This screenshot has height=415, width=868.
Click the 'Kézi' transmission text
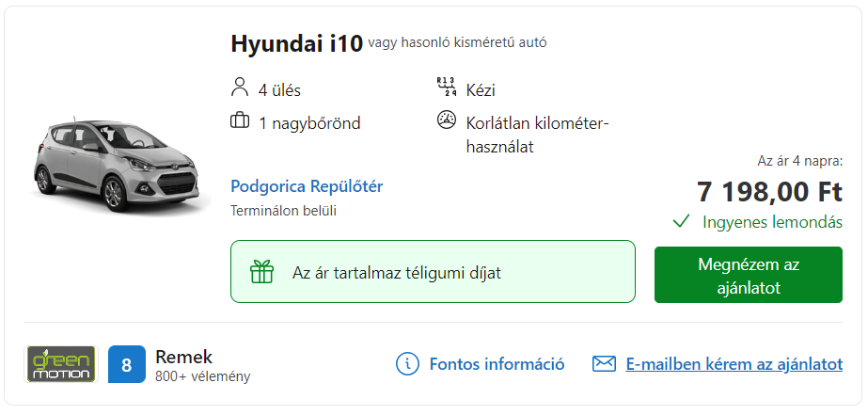pos(481,89)
